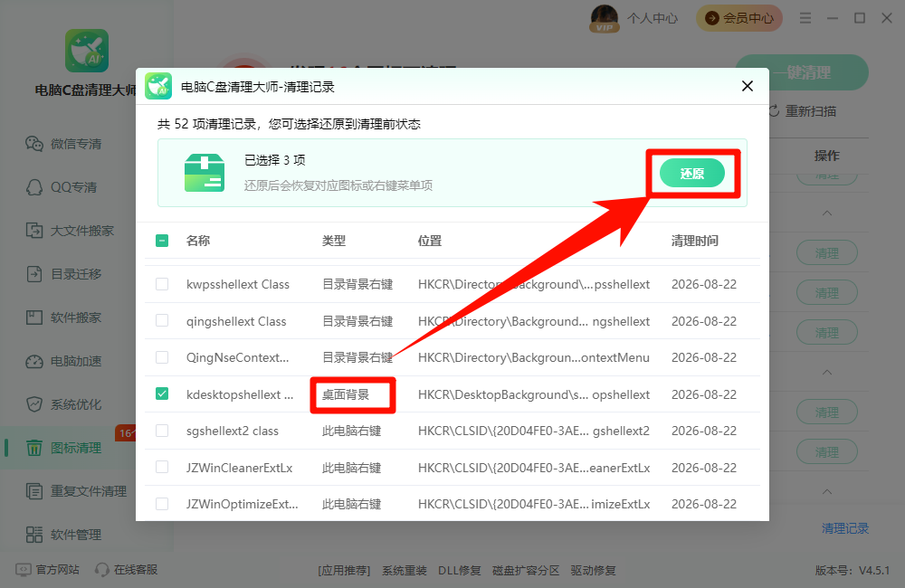This screenshot has height=588, width=905.
Task: Click the VIP user avatar
Action: click(605, 18)
